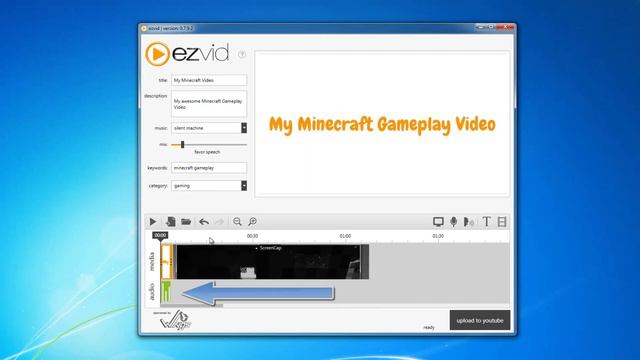
Task: Zoom in the timeline with the magnifier
Action: [253, 222]
